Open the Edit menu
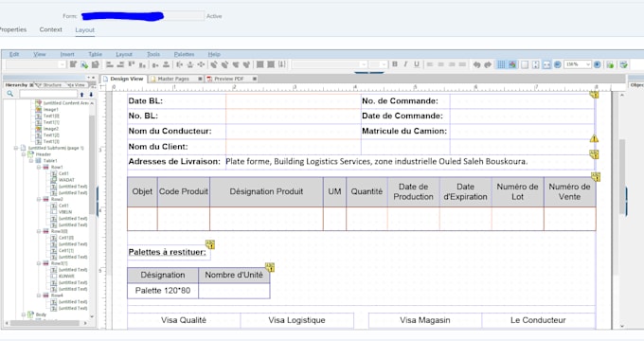Image resolution: width=644 pixels, height=341 pixels. click(x=14, y=54)
